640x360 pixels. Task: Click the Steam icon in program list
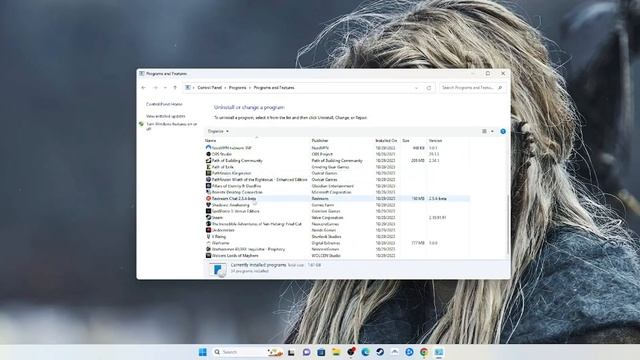tap(208, 218)
